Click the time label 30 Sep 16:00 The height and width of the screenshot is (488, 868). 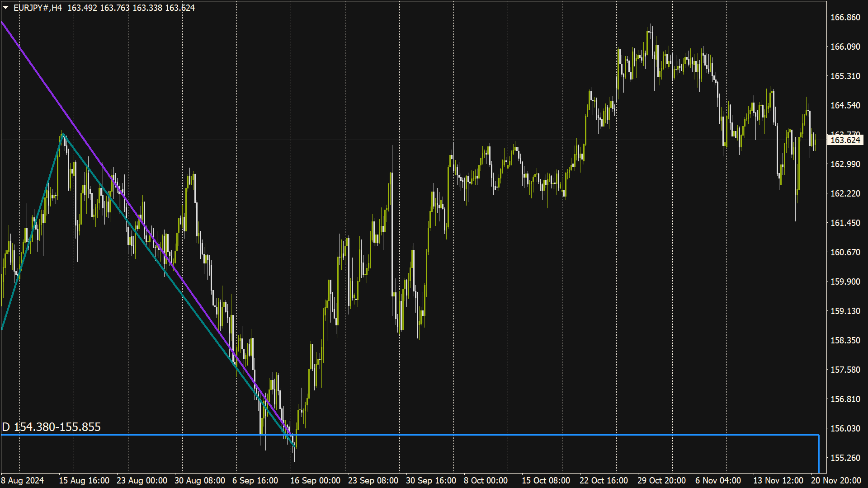tap(431, 480)
